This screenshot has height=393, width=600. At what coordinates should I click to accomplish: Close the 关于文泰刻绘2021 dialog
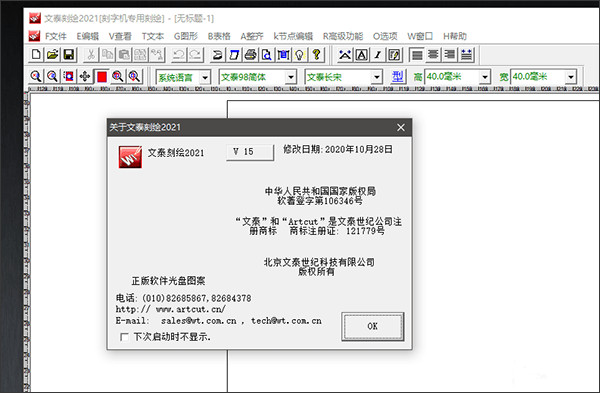click(x=401, y=127)
